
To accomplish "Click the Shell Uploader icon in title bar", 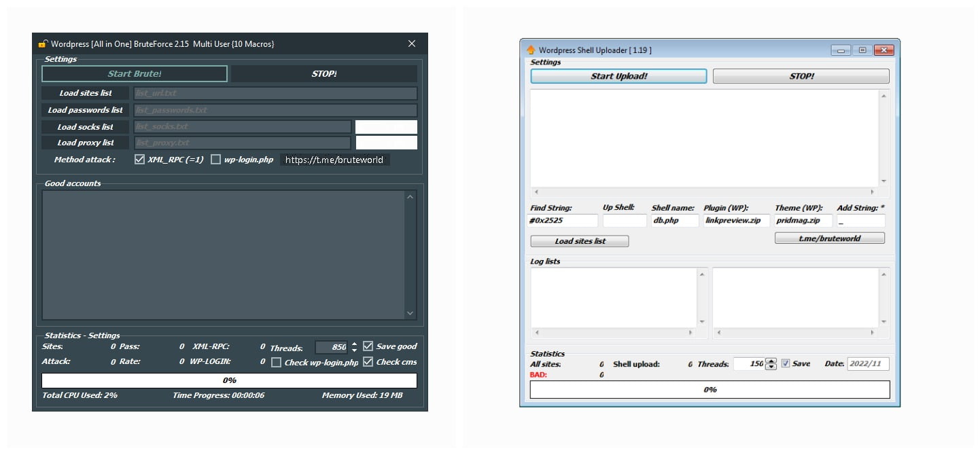I will click(x=531, y=50).
